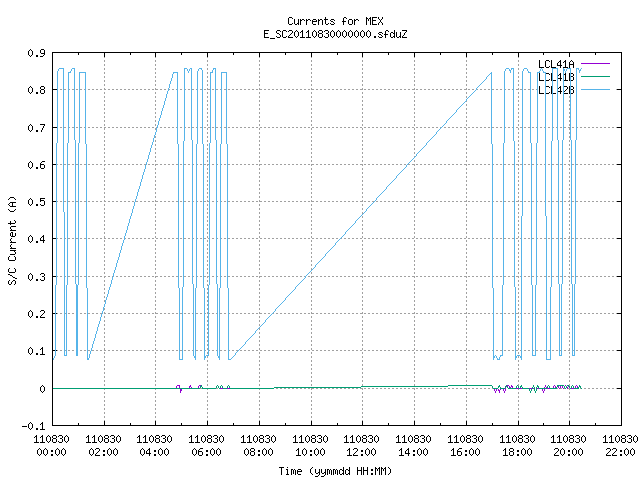This screenshot has width=640, height=480.
Task: Click the 0.6 y-axis tick label
Action: pyautogui.click(x=36, y=165)
